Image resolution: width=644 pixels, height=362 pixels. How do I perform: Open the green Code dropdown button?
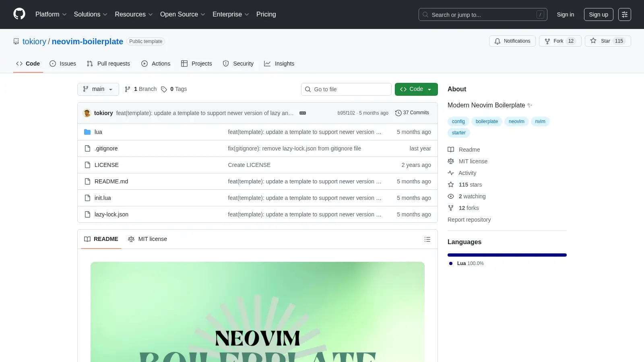coord(416,89)
